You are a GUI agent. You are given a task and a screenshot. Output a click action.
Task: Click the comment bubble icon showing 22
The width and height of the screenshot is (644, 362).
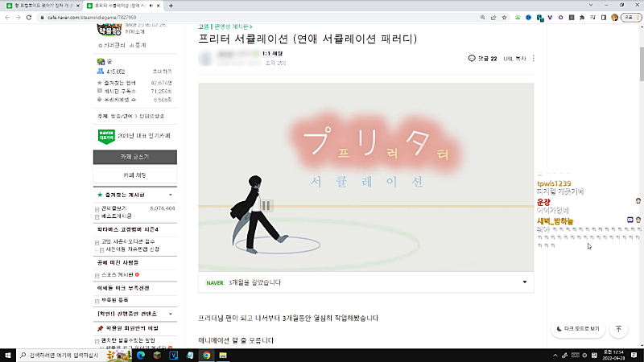point(472,58)
